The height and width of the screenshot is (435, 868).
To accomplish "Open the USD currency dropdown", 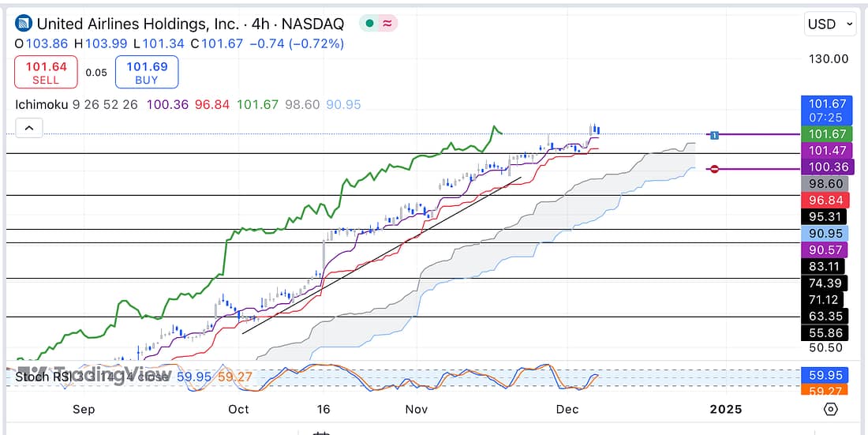I will point(829,24).
